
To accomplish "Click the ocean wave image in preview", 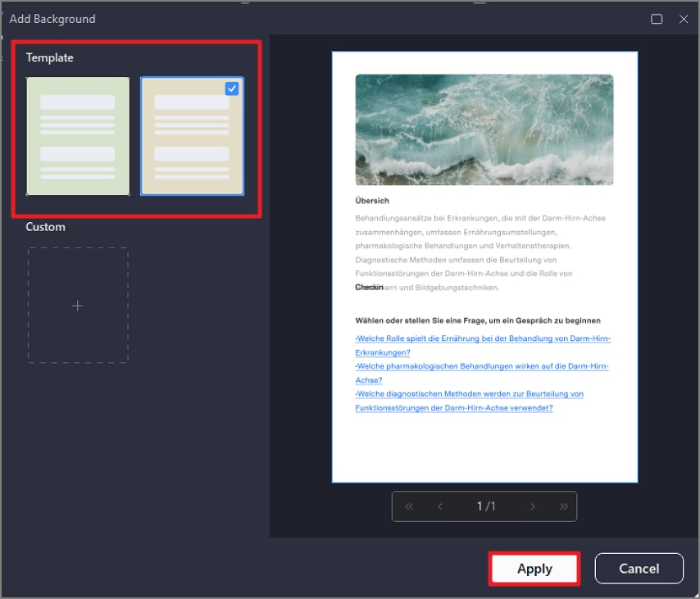I will pyautogui.click(x=484, y=129).
